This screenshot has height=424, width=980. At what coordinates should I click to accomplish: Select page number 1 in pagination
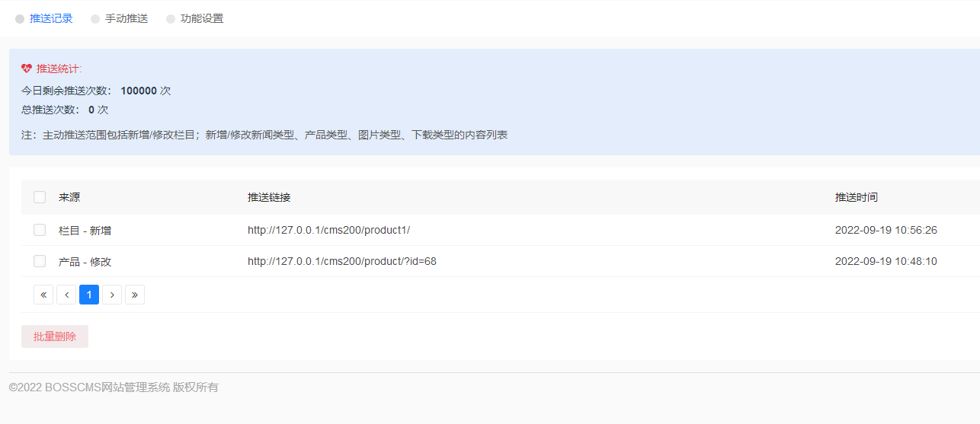point(89,295)
